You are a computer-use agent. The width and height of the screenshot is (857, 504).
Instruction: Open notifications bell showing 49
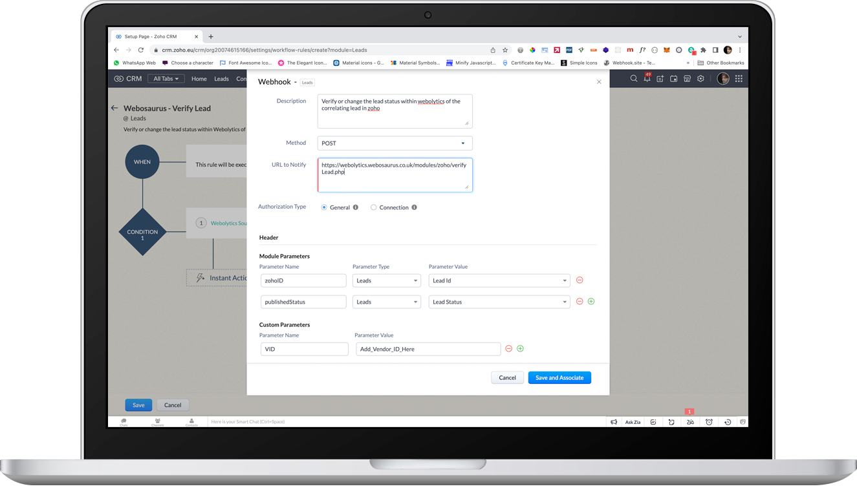coord(647,78)
